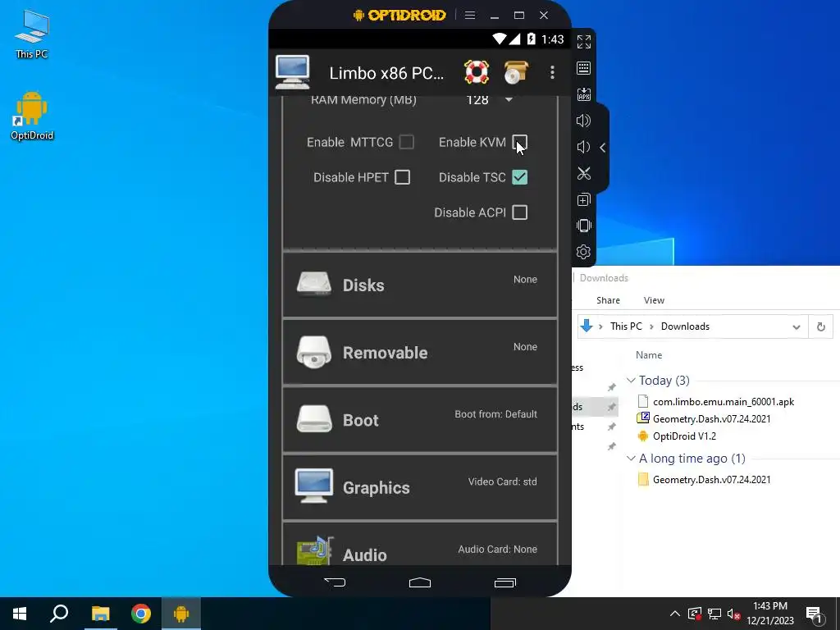
Task: Open the View tab in File Explorer
Action: 654,300
